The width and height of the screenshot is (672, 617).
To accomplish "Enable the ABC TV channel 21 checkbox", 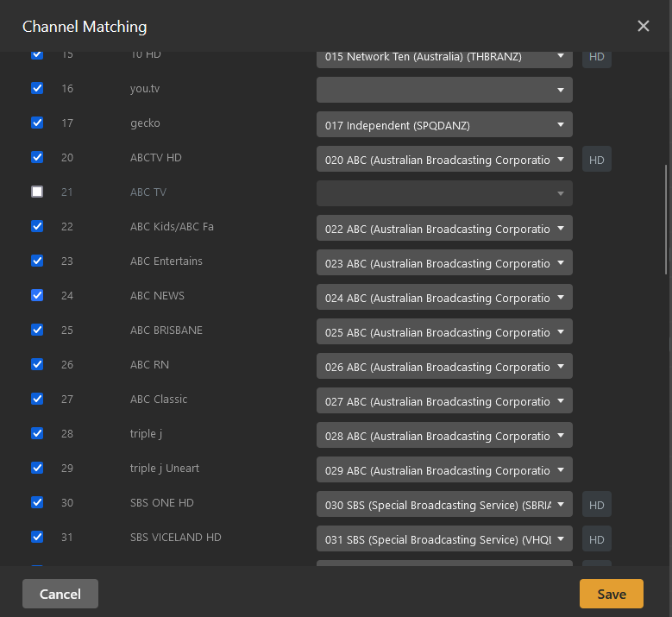I will [x=37, y=192].
